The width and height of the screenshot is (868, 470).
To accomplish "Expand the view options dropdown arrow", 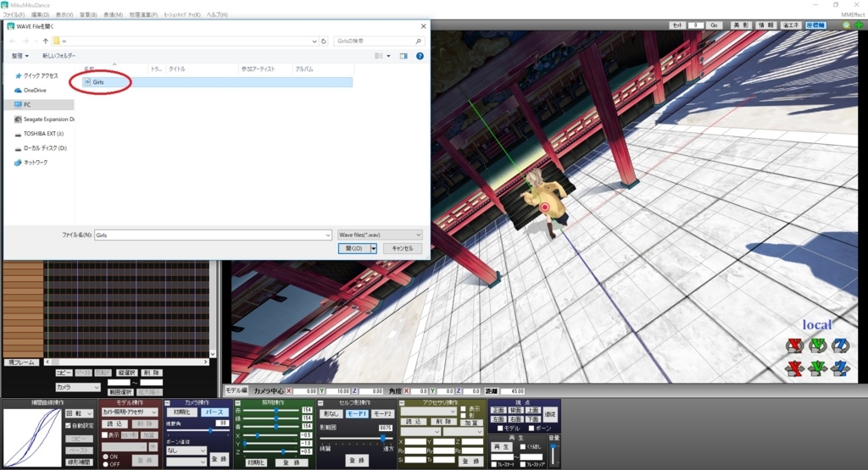I will click(388, 56).
